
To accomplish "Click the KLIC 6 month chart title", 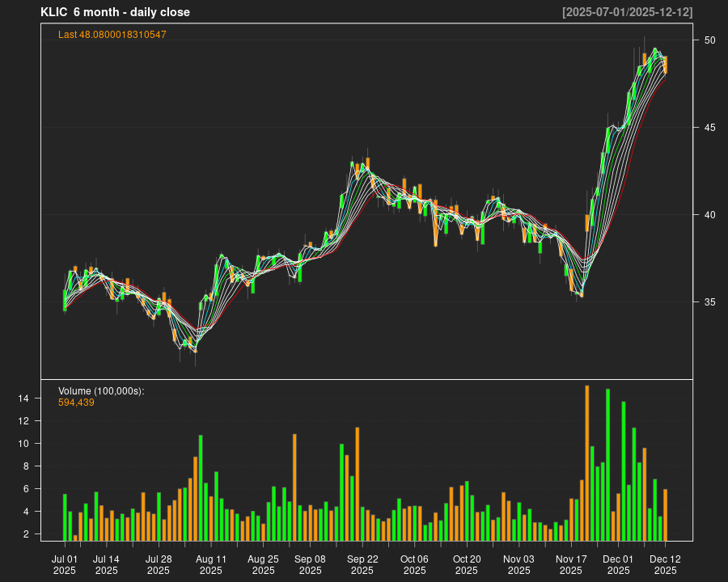I will [115, 12].
